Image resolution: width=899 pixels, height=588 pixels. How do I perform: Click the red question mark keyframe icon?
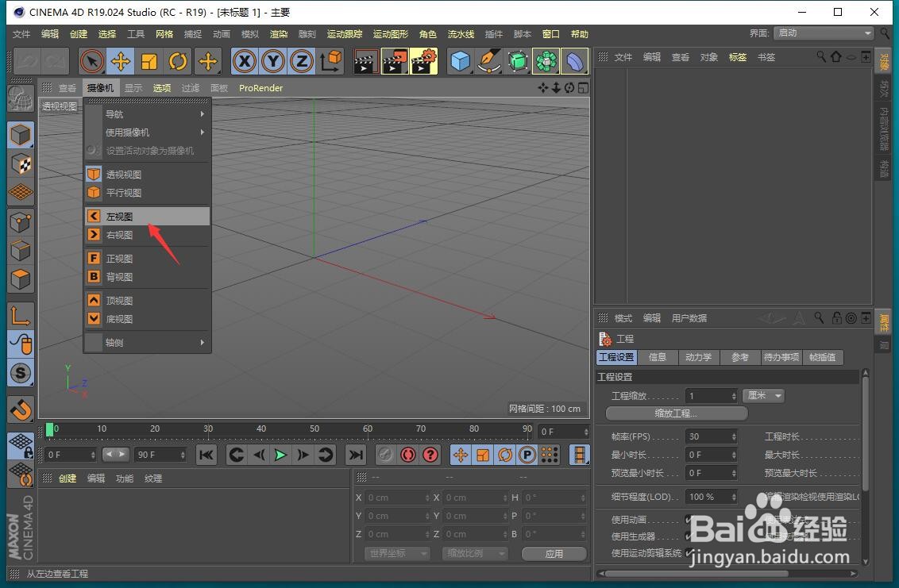pos(430,455)
